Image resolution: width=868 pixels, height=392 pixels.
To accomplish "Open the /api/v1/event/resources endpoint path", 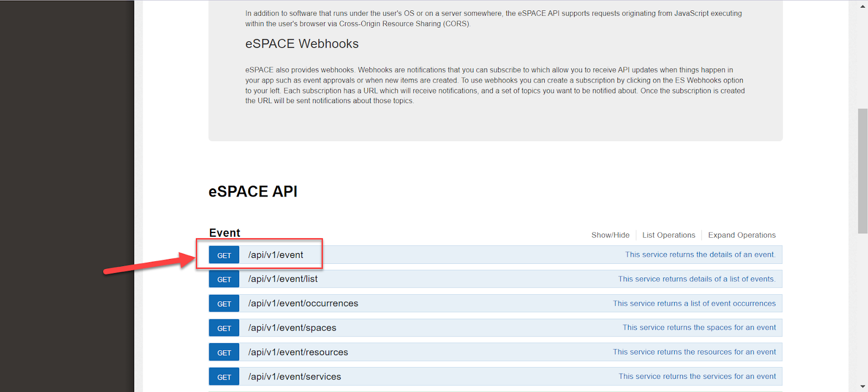I will tap(298, 352).
